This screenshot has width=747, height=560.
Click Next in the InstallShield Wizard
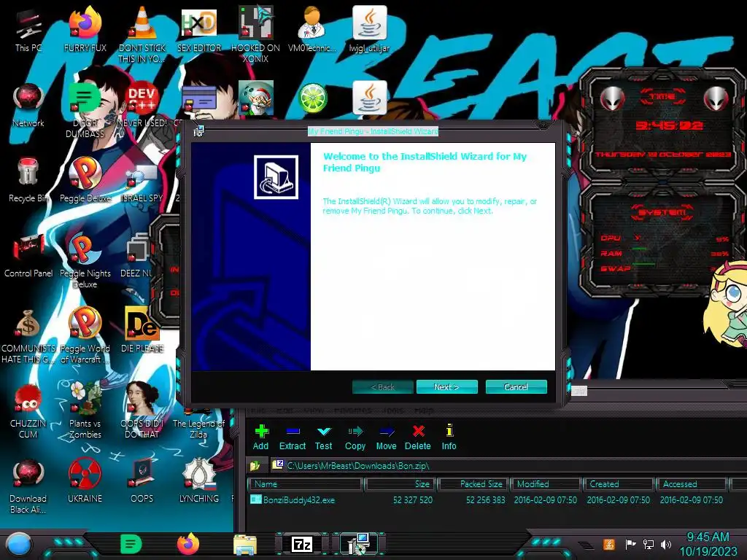click(446, 386)
